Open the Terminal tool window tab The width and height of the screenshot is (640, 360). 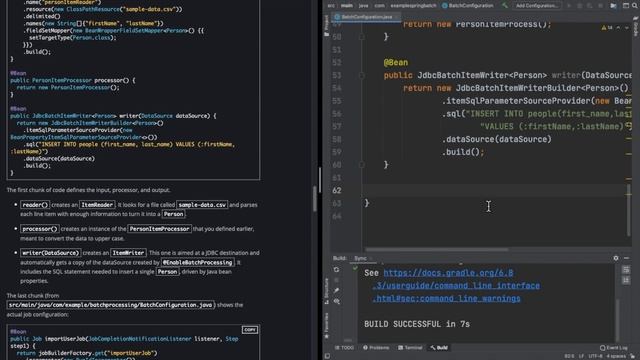pos(410,348)
